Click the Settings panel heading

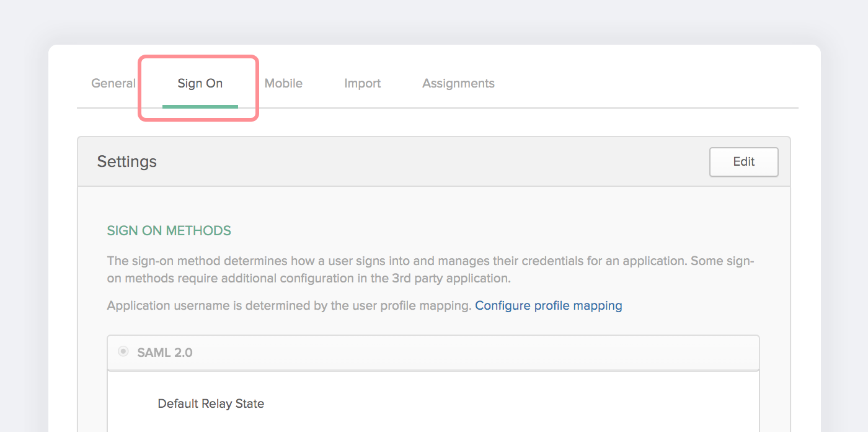click(127, 161)
